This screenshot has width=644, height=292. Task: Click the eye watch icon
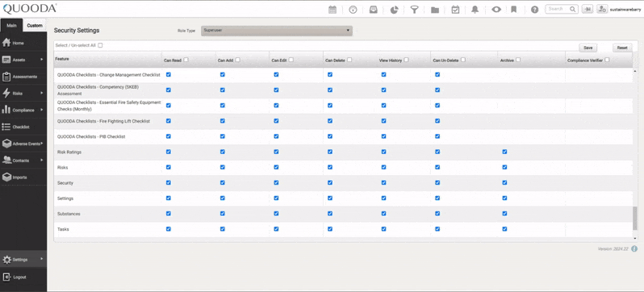pyautogui.click(x=496, y=10)
